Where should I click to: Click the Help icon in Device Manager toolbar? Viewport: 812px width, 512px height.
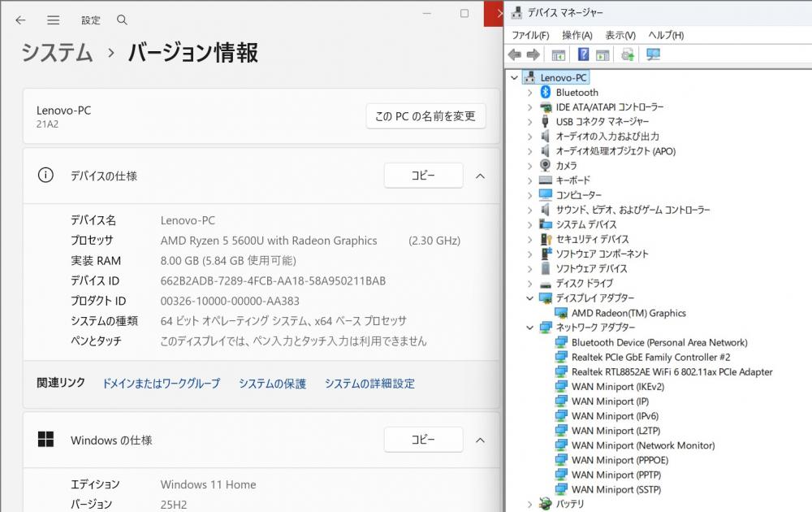583,54
